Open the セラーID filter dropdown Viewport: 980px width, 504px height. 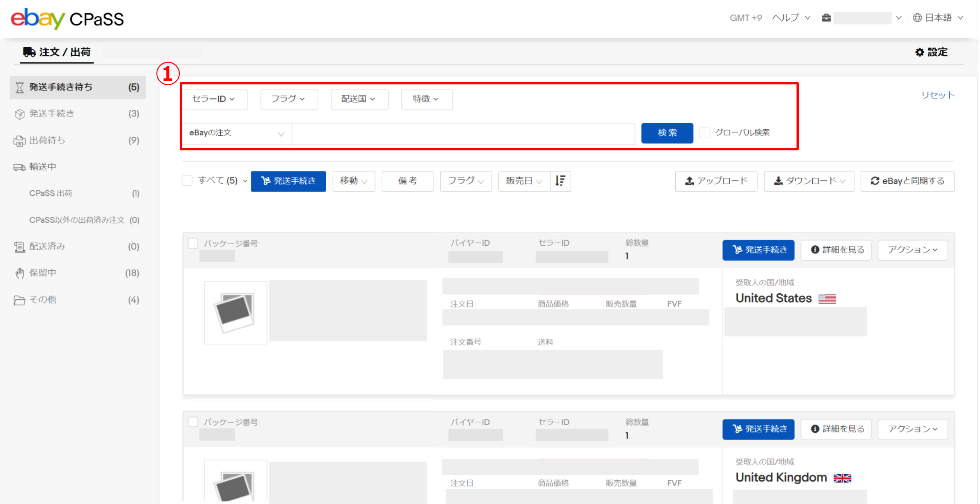tap(215, 99)
